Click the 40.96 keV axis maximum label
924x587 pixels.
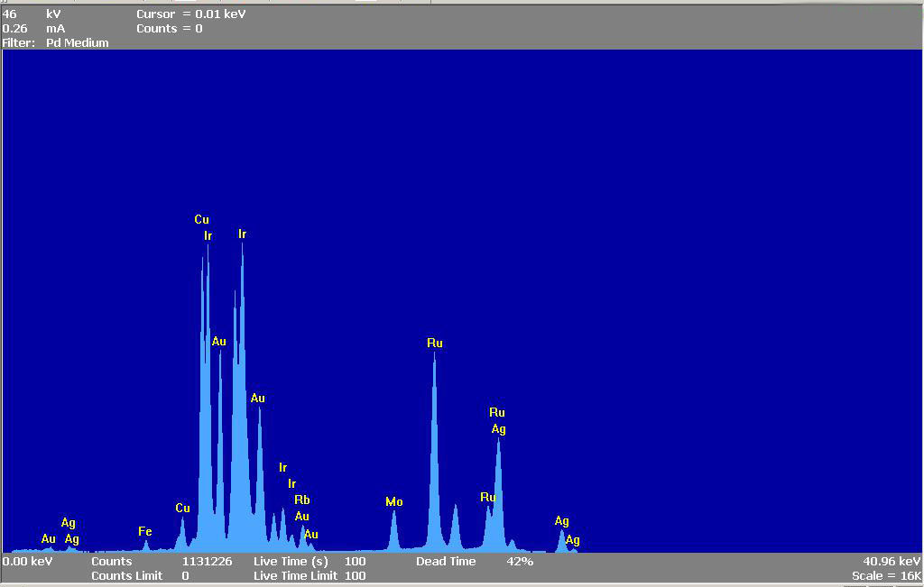pyautogui.click(x=891, y=561)
